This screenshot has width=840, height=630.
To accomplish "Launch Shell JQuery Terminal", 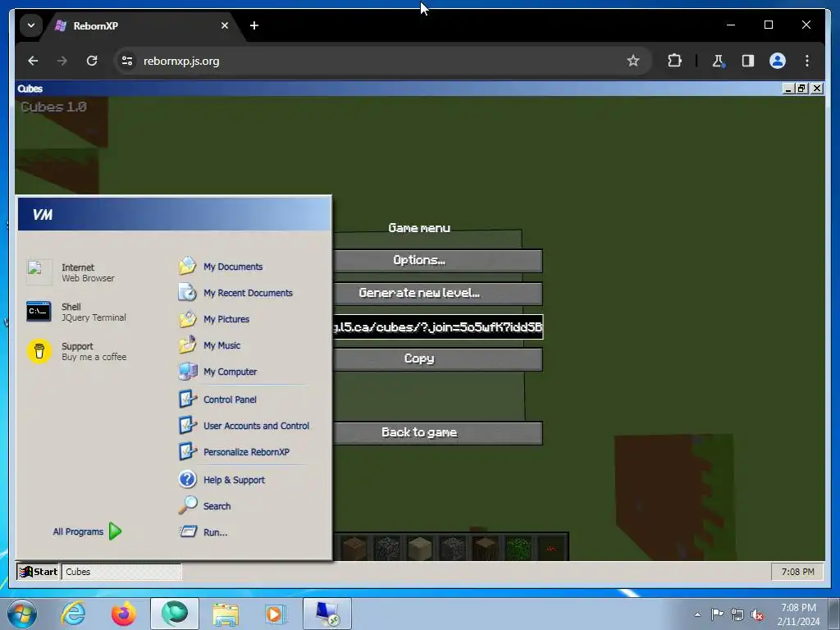I will point(76,312).
